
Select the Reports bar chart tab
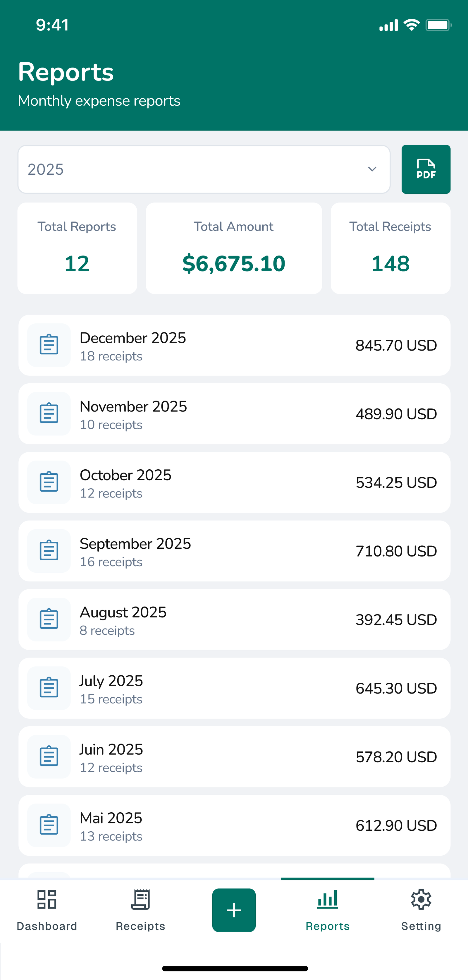click(327, 909)
